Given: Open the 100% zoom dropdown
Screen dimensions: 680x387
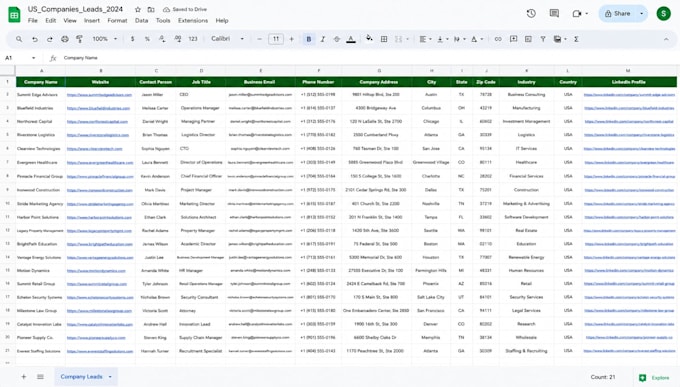Looking at the screenshot, I should (105, 39).
